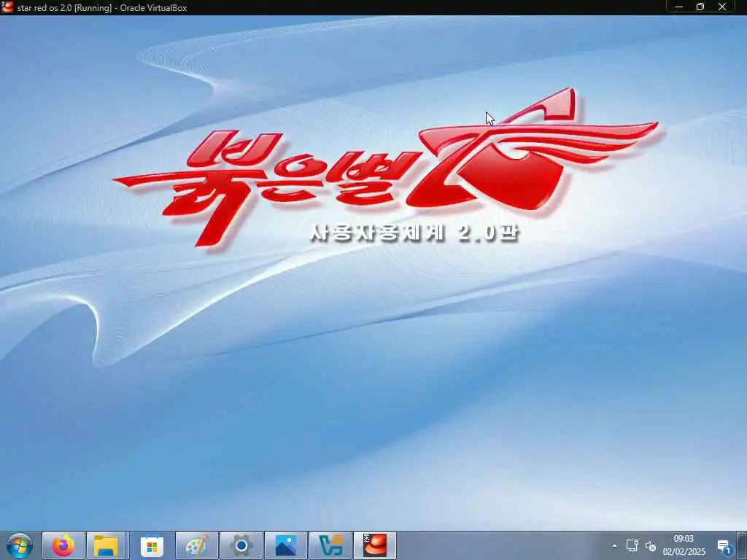Open the Windows Start orb
Viewport: 747px width, 560px height.
(20, 545)
